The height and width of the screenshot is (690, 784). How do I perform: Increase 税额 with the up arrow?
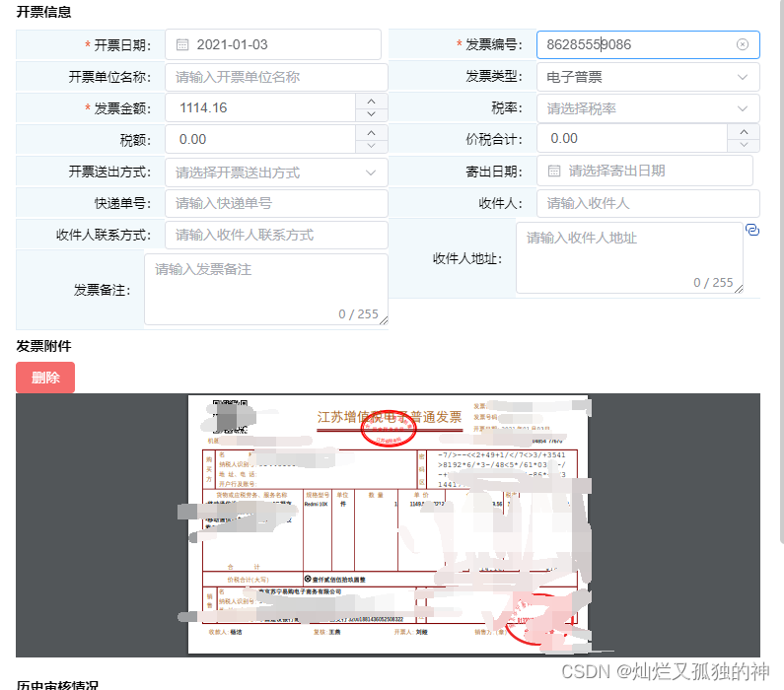371,133
